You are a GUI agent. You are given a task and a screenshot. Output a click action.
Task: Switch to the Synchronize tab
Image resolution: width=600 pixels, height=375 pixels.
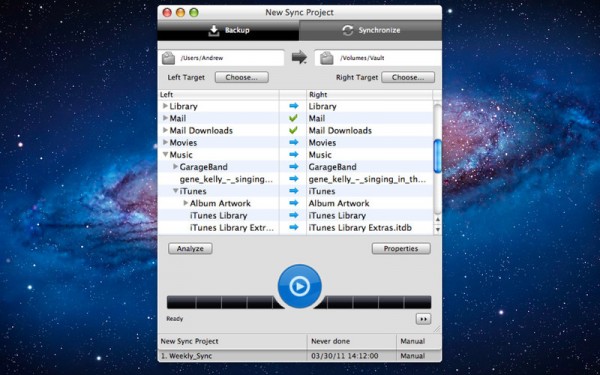370,30
